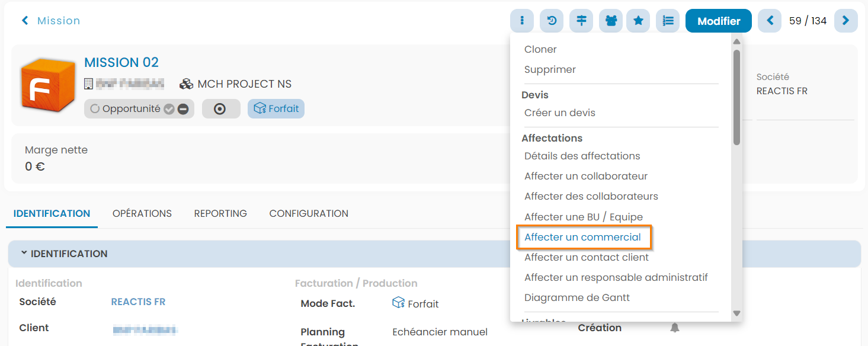Click the milestone signpost icon in toolbar
This screenshot has width=868, height=346.
point(581,21)
